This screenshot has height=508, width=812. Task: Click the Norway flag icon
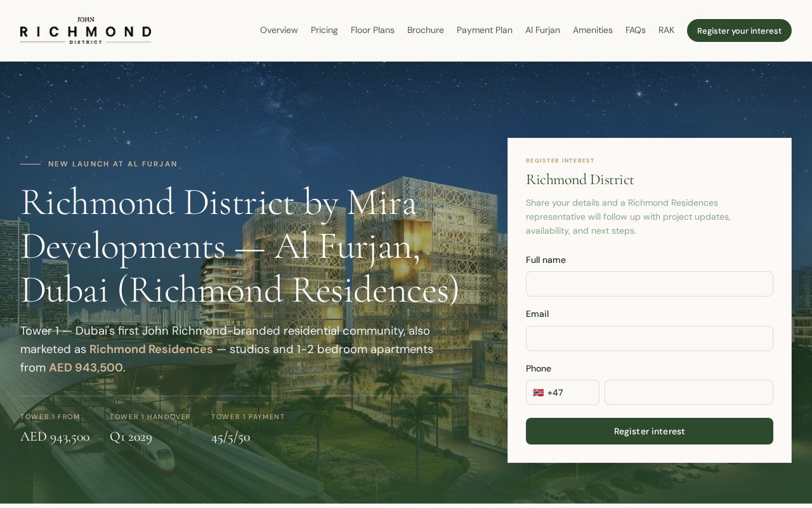[x=539, y=392]
